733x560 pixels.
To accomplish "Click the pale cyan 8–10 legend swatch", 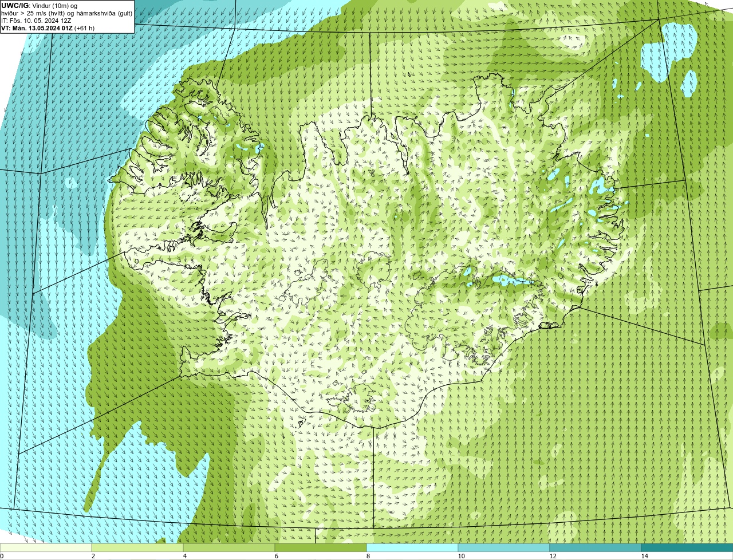I will click(x=412, y=547).
